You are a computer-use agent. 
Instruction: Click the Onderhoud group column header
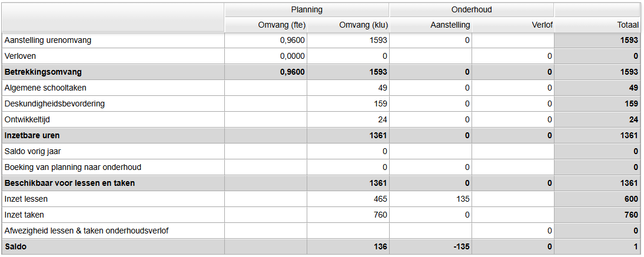click(x=472, y=9)
